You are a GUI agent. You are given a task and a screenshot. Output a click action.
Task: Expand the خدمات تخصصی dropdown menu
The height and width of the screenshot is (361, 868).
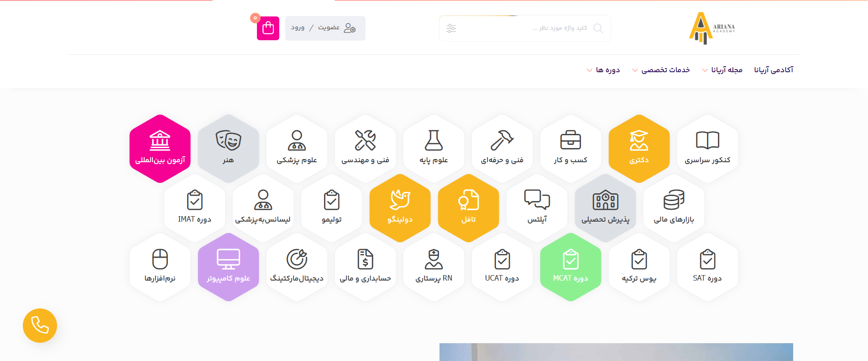pyautogui.click(x=661, y=70)
